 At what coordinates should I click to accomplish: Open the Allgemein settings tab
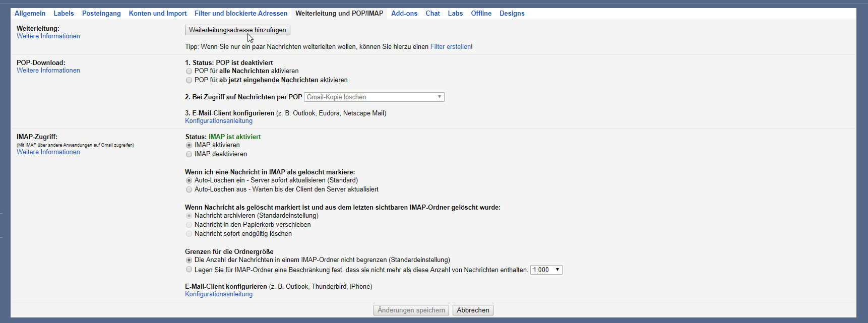point(30,14)
